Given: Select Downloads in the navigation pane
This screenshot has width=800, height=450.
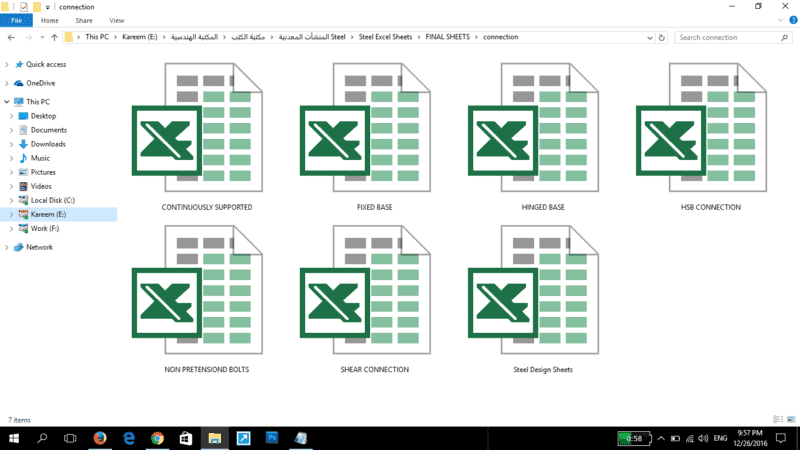Looking at the screenshot, I should coord(48,144).
